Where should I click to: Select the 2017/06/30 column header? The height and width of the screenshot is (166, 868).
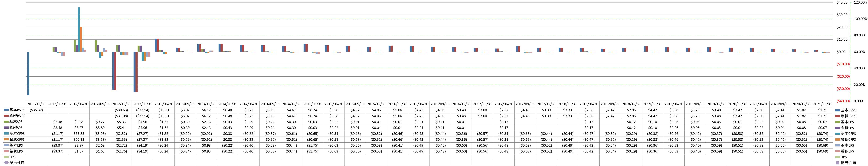[504, 104]
